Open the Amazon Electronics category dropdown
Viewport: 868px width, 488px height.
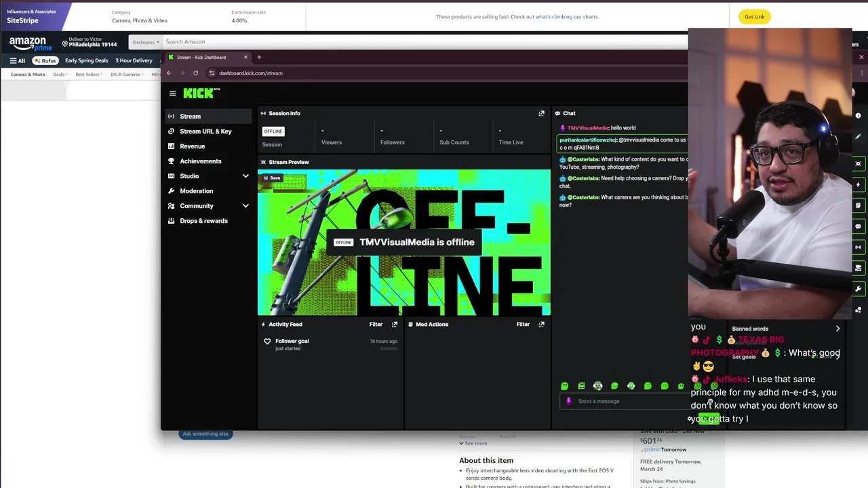pyautogui.click(x=145, y=42)
